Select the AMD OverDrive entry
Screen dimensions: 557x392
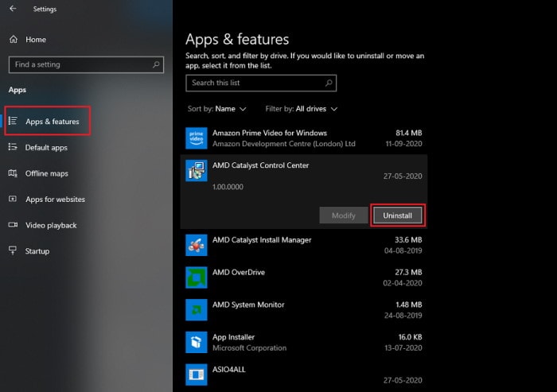tap(304, 278)
